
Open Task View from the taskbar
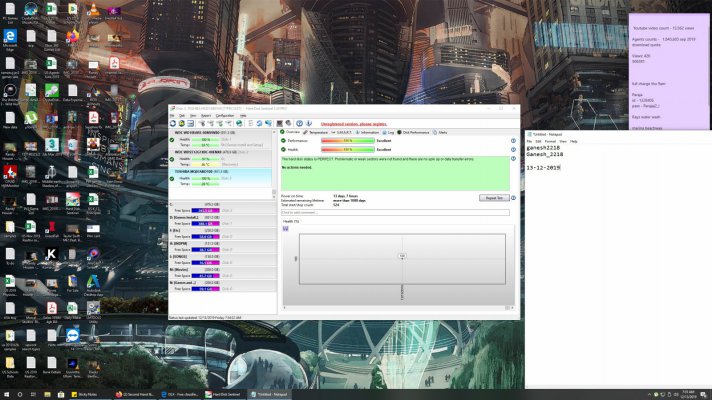tap(33, 395)
